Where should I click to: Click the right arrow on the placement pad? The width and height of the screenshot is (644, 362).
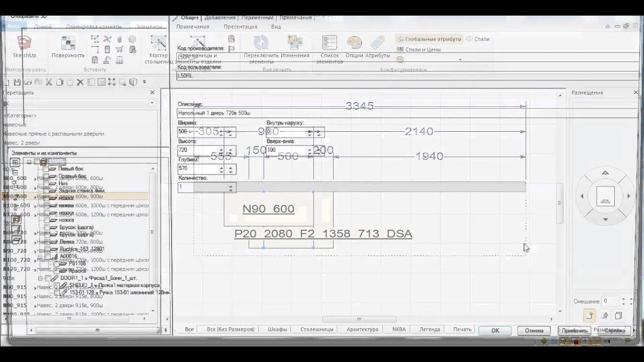pyautogui.click(x=628, y=196)
